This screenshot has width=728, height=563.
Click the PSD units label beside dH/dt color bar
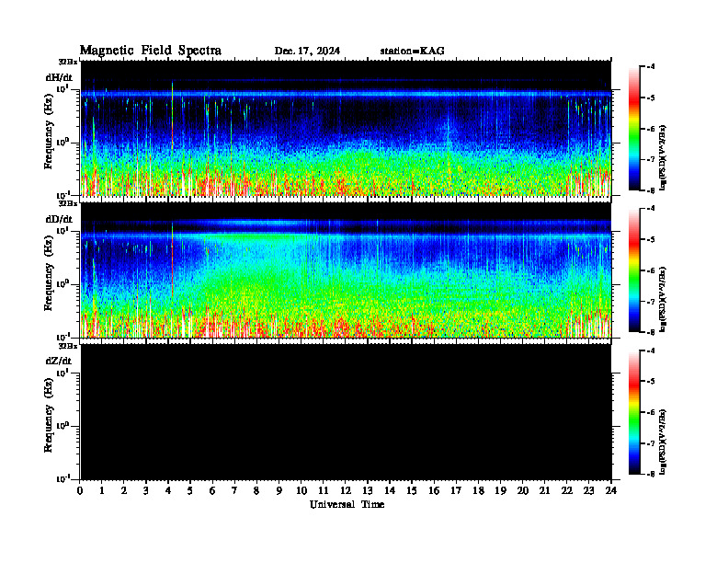(663, 158)
